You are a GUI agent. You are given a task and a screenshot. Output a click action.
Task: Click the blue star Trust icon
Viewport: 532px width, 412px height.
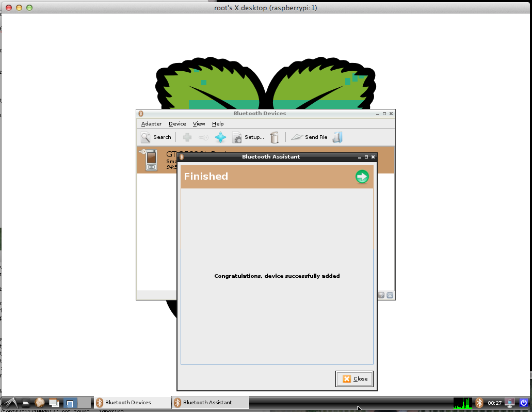220,137
